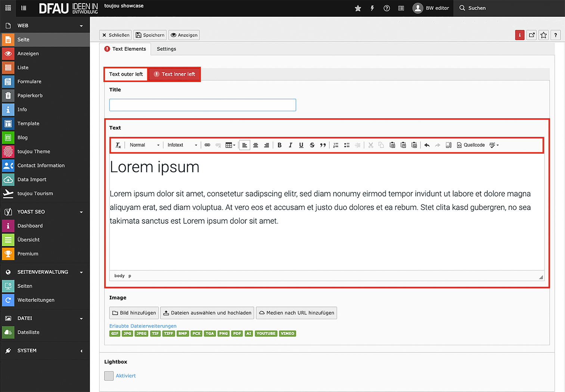Open toujou Theme module in sidebar

coord(34,151)
